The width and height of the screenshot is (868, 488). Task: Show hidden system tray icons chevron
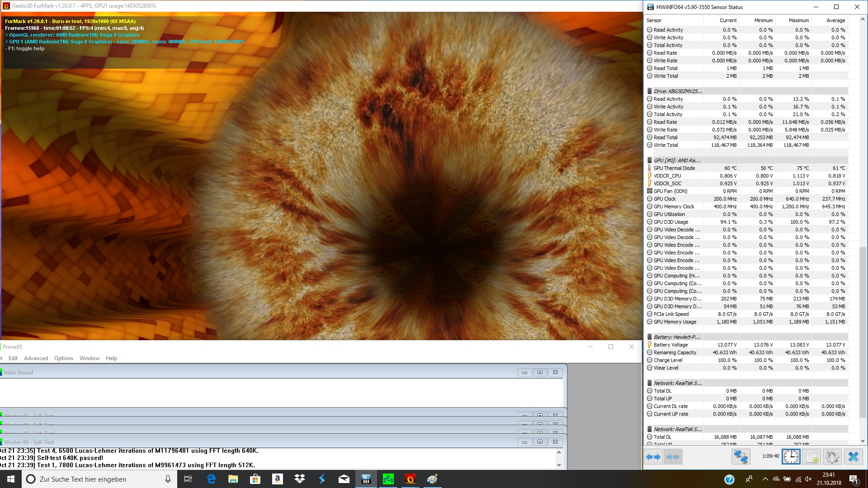point(765,479)
